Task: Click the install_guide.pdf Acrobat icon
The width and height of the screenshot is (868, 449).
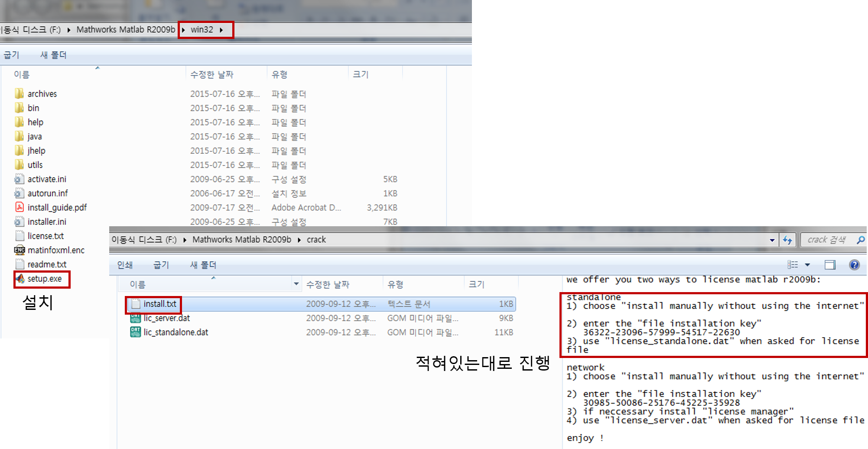Action: (19, 207)
